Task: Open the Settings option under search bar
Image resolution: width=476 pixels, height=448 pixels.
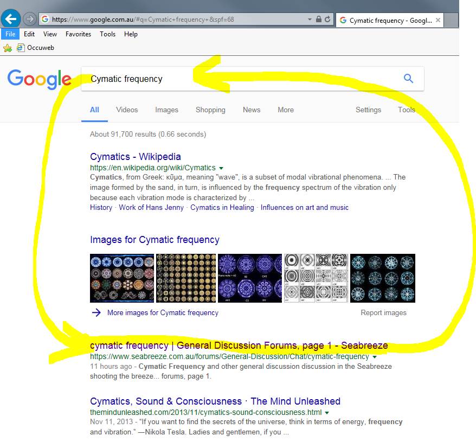Action: click(x=368, y=110)
